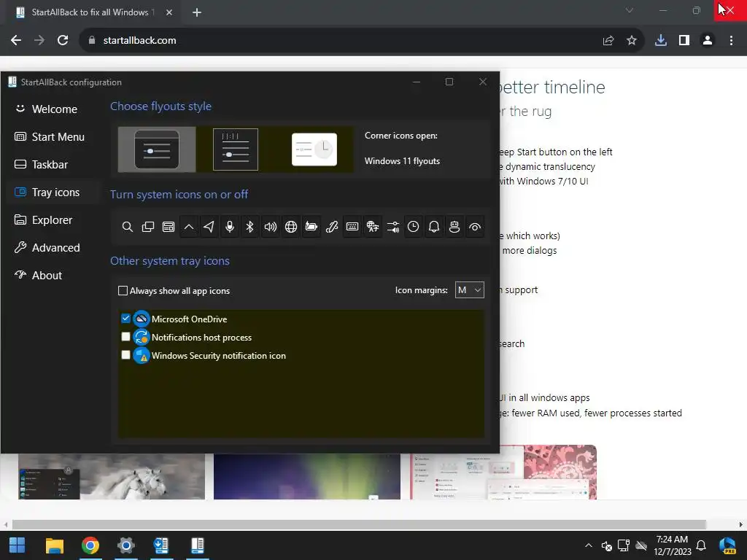The height and width of the screenshot is (560, 747).
Task: Toggle the Chrome side panel icon
Action: pos(684,41)
